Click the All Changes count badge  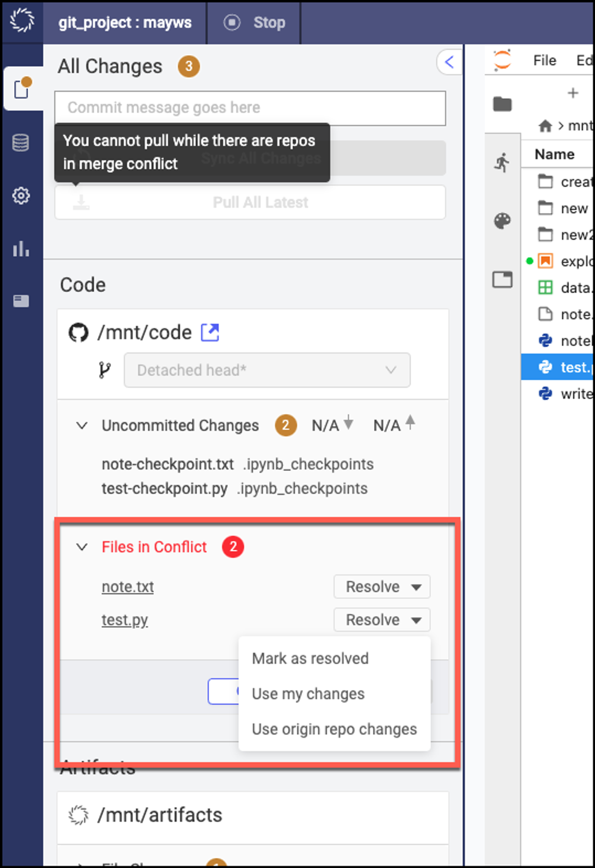[188, 66]
